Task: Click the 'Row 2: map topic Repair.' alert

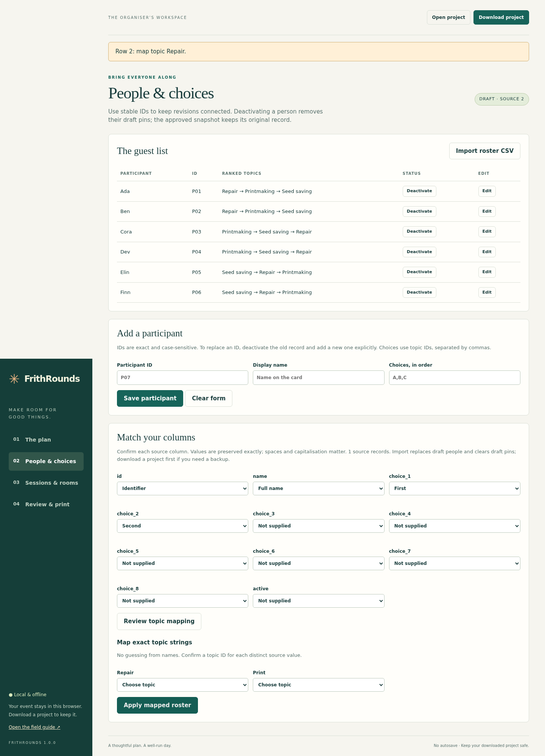Action: point(318,51)
